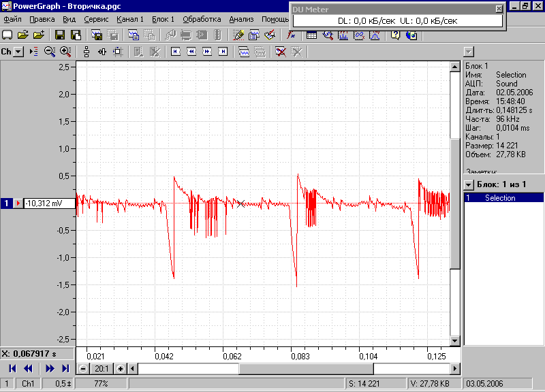Open the Обработка menu
Screen dimensions: 545x392
click(x=202, y=20)
